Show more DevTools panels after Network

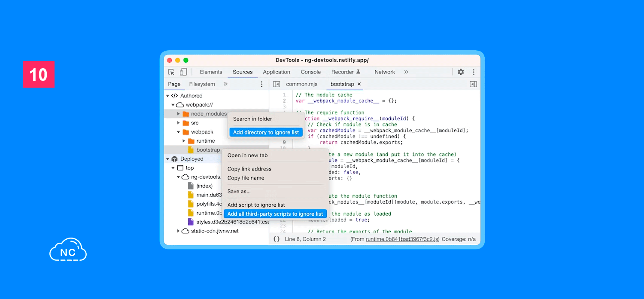[406, 72]
